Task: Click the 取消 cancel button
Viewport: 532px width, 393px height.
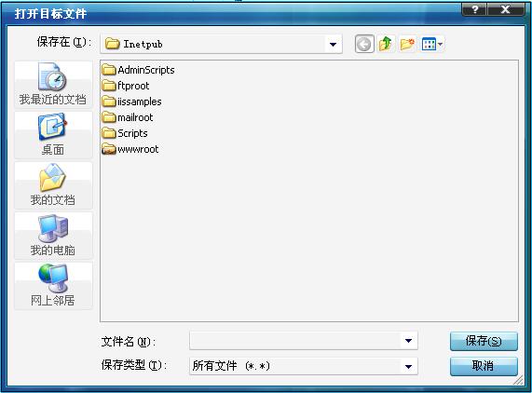Action: click(x=484, y=366)
